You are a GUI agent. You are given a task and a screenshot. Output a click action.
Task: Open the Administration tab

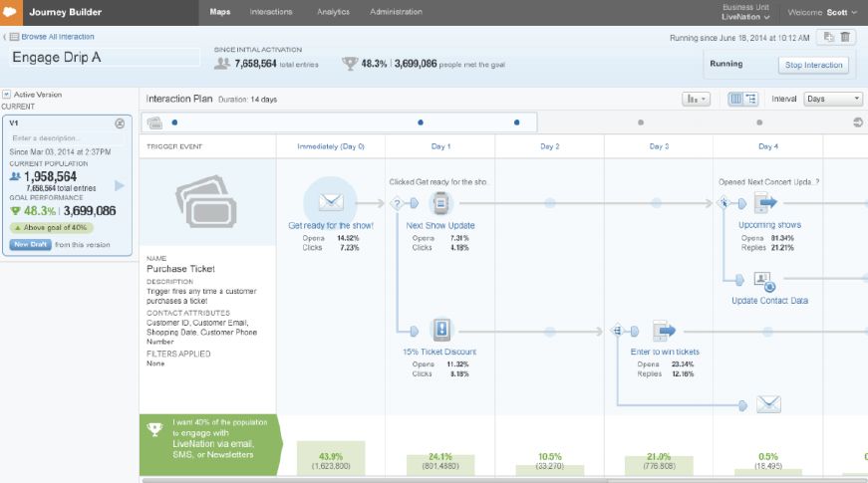pyautogui.click(x=396, y=12)
